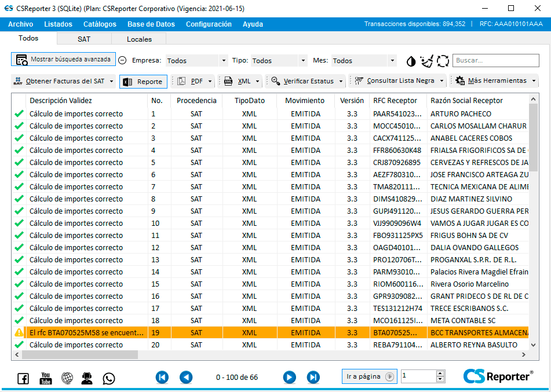This screenshot has width=551, height=392.
Task: Increase page number with up stepper
Action: tap(440, 373)
